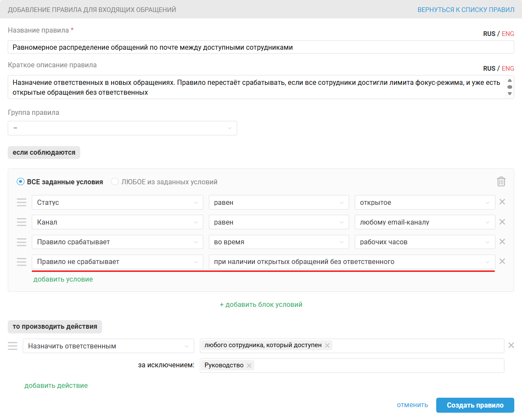Viewport: 522px width, 420px height.
Task: Click the 'Создать правило' button
Action: coord(475,405)
